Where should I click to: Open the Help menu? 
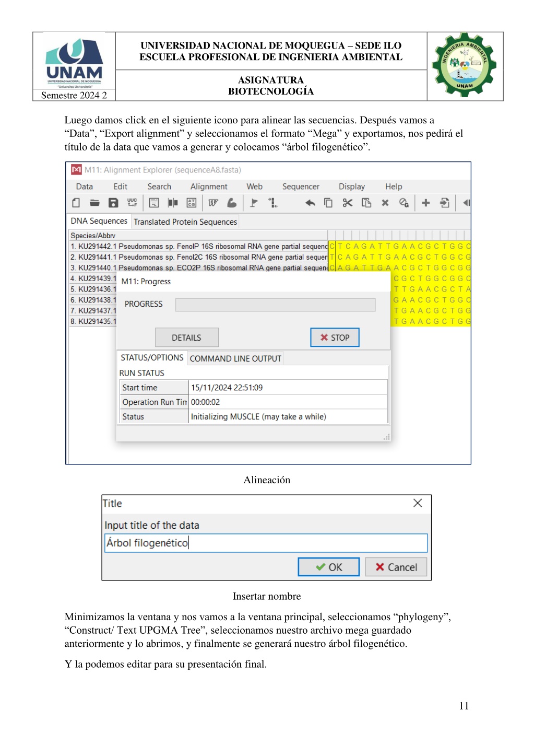tap(394, 187)
